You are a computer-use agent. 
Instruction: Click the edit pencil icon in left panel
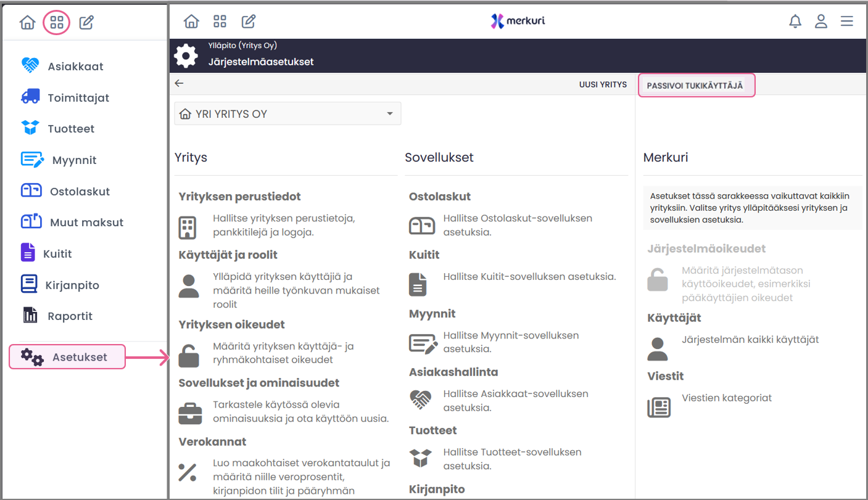[86, 23]
